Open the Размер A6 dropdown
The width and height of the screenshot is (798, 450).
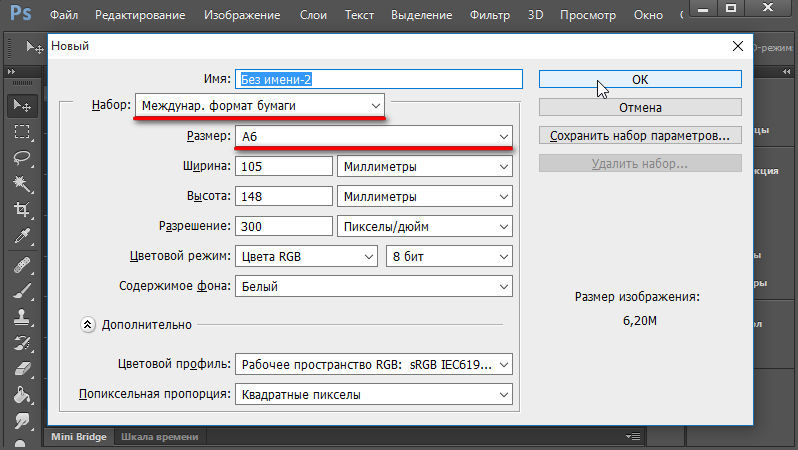point(373,136)
